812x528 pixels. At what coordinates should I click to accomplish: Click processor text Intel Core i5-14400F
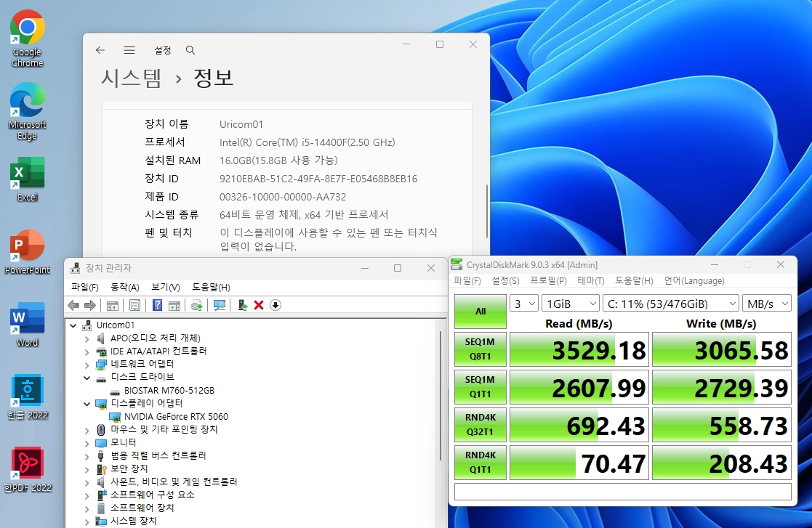pyautogui.click(x=307, y=142)
